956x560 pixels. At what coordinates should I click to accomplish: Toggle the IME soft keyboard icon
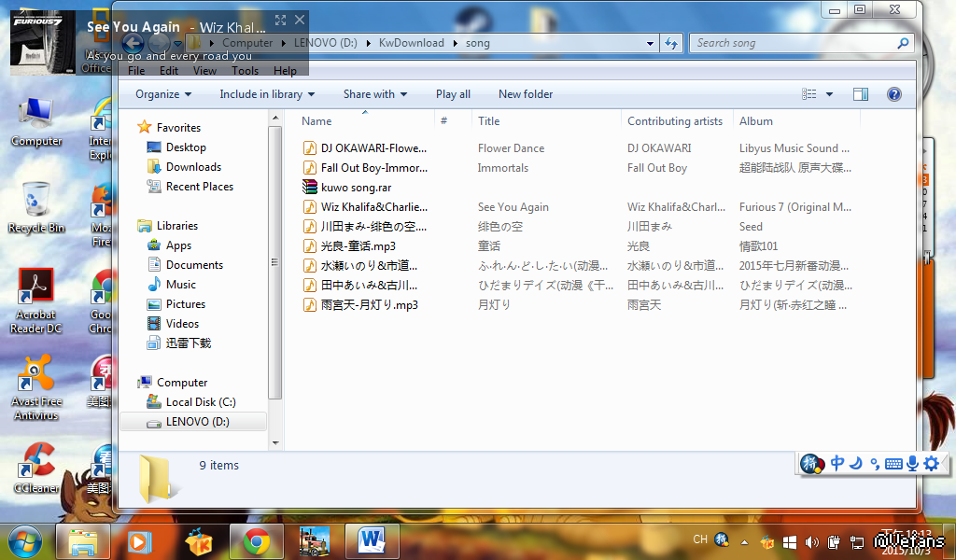pyautogui.click(x=893, y=463)
